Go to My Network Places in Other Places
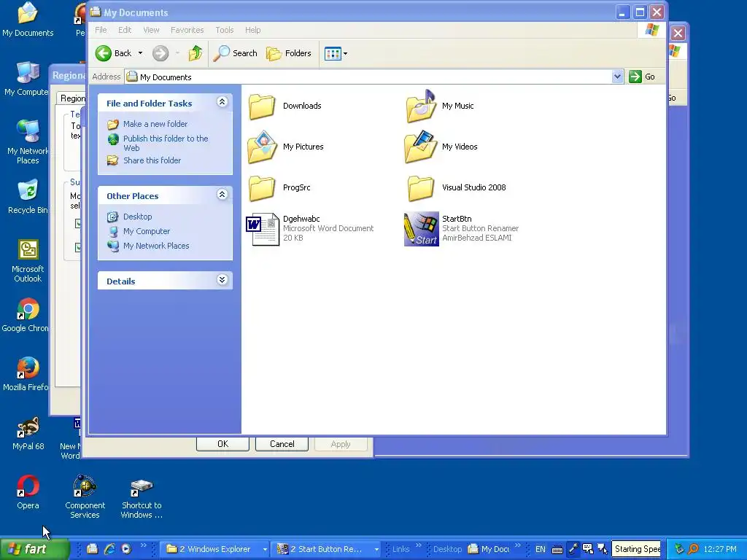This screenshot has height=560, width=747. (156, 246)
